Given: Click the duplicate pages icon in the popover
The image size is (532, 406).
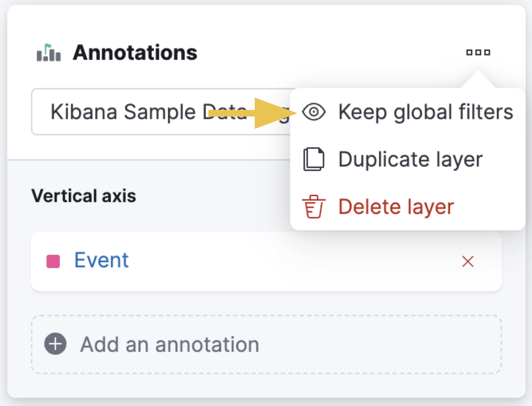Looking at the screenshot, I should [314, 159].
